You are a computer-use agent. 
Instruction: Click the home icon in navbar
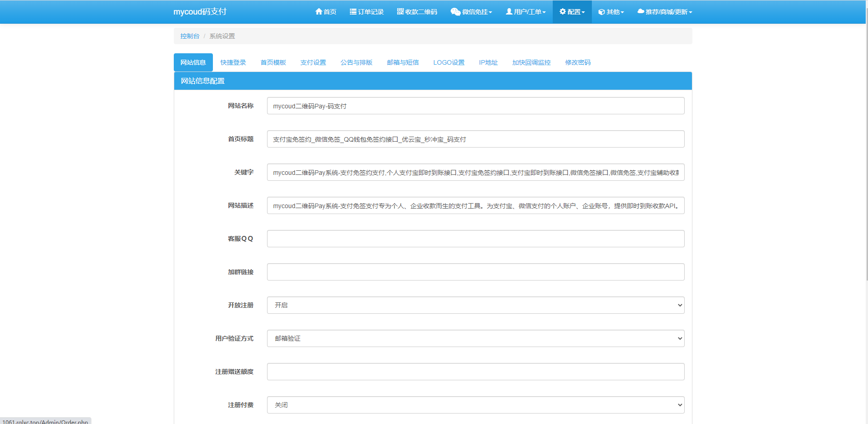tap(318, 12)
